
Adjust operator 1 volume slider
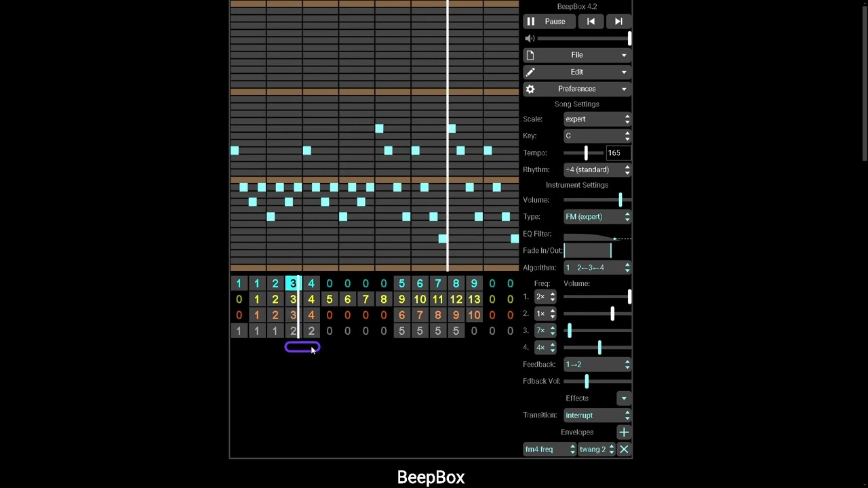click(x=597, y=297)
